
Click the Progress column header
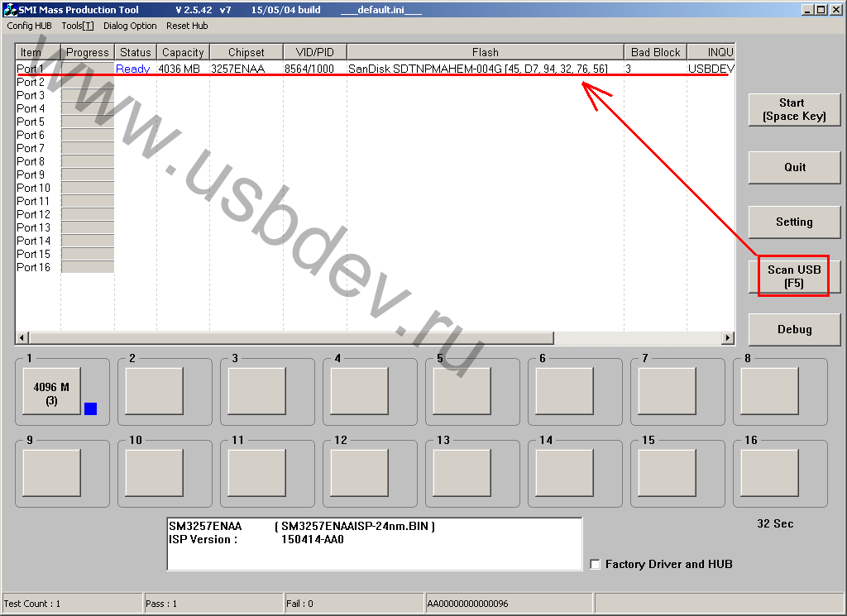point(87,52)
